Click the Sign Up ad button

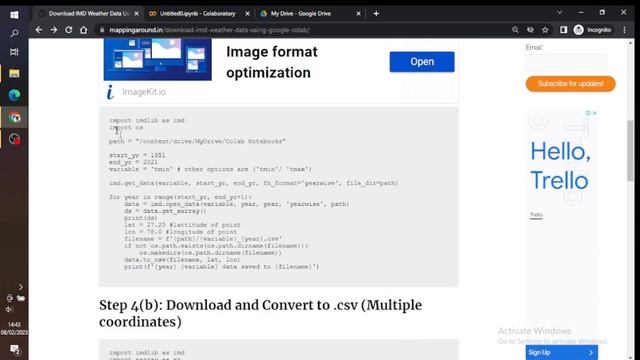[562, 352]
